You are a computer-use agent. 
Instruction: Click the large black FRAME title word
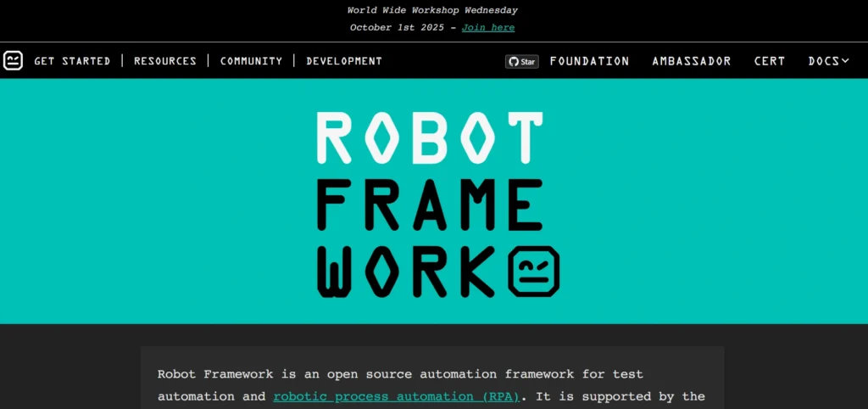(x=429, y=204)
